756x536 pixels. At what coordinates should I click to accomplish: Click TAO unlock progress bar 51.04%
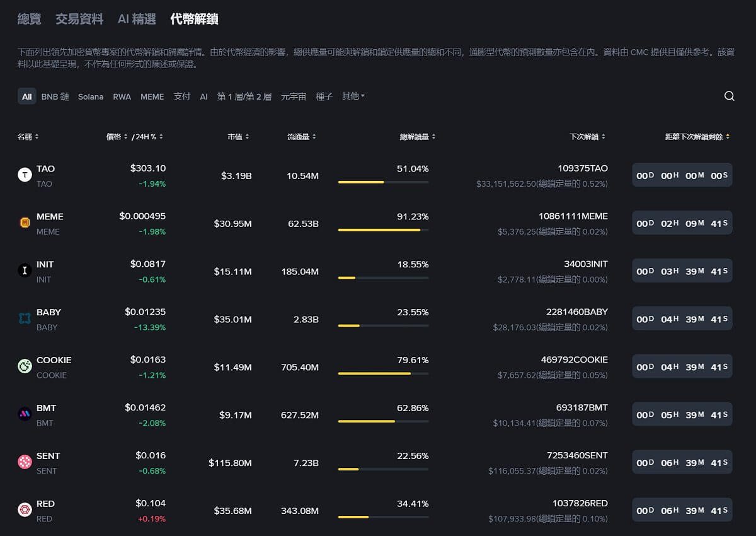383,182
